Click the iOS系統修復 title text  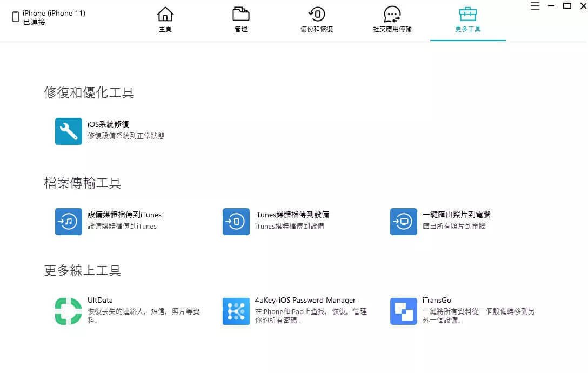pos(109,124)
